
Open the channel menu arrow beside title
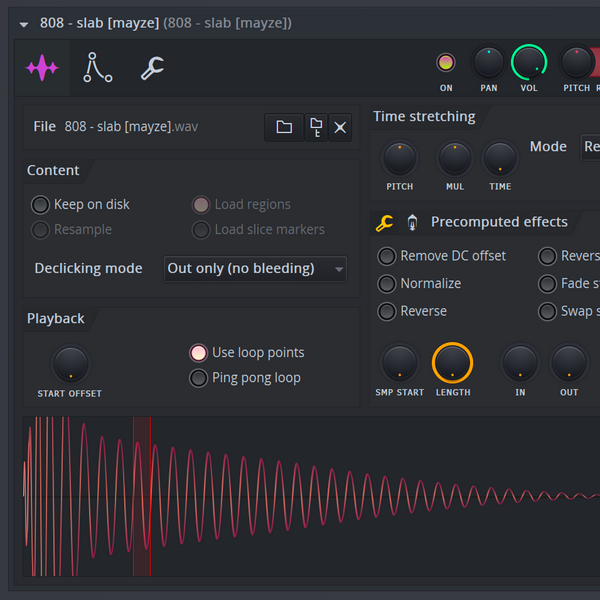coord(24,24)
